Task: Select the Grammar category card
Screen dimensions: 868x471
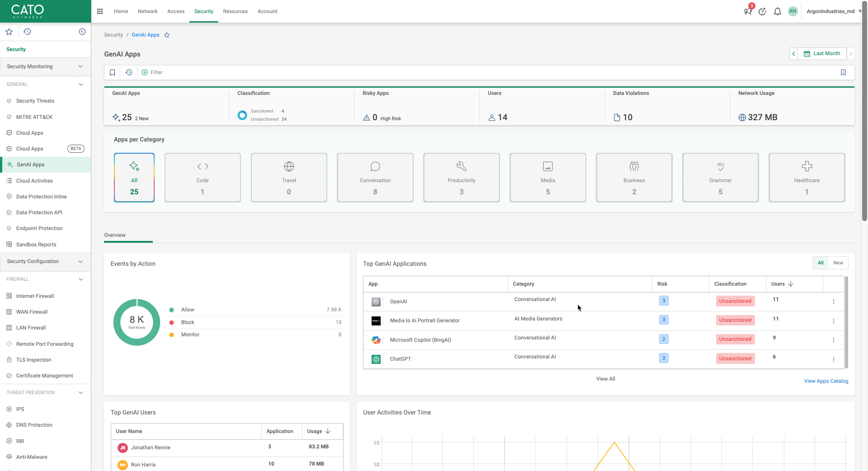Action: 721,178
